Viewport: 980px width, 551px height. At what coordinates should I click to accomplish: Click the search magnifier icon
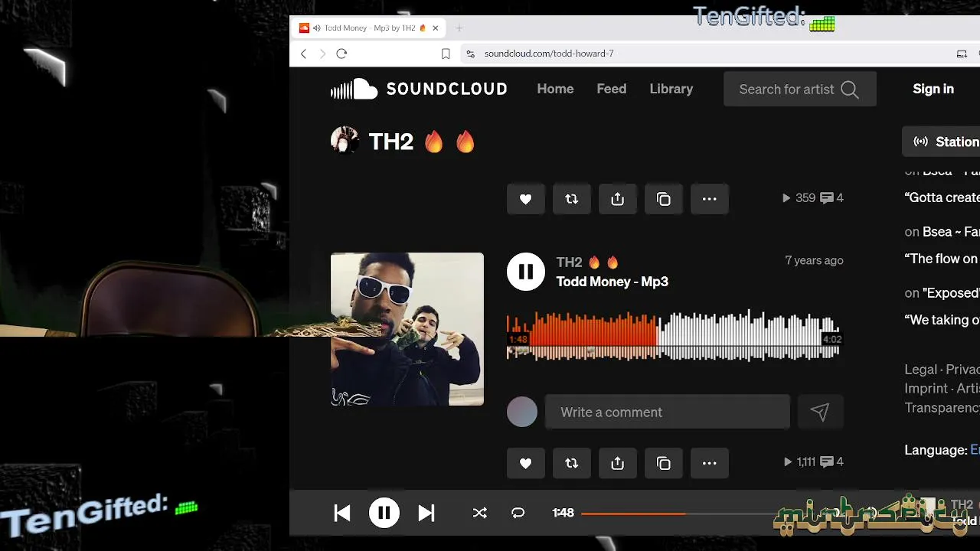850,90
